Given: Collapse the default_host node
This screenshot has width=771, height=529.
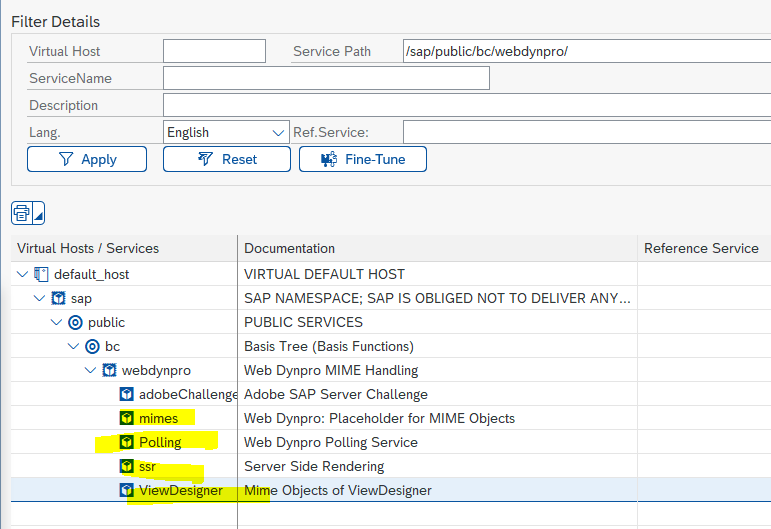Looking at the screenshot, I should (22, 274).
